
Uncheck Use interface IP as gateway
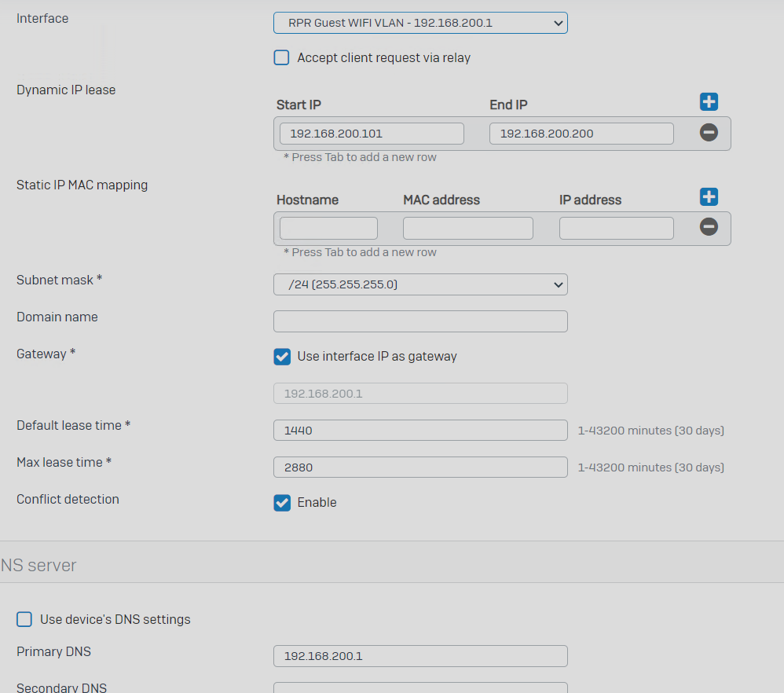(282, 357)
